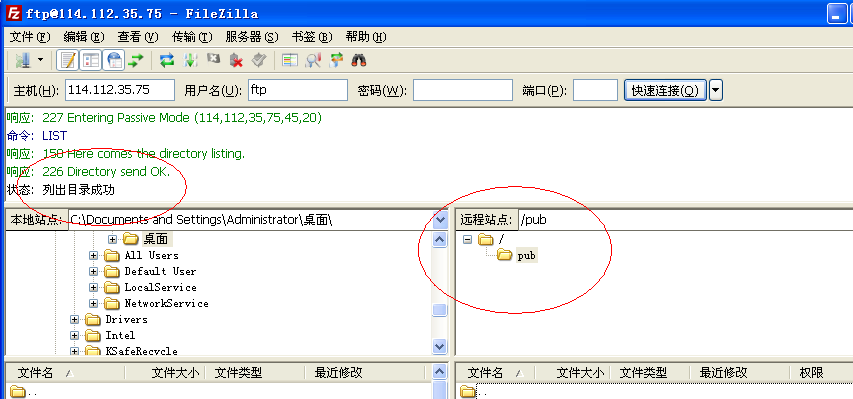Click the refresh file lists icon

coord(166,60)
